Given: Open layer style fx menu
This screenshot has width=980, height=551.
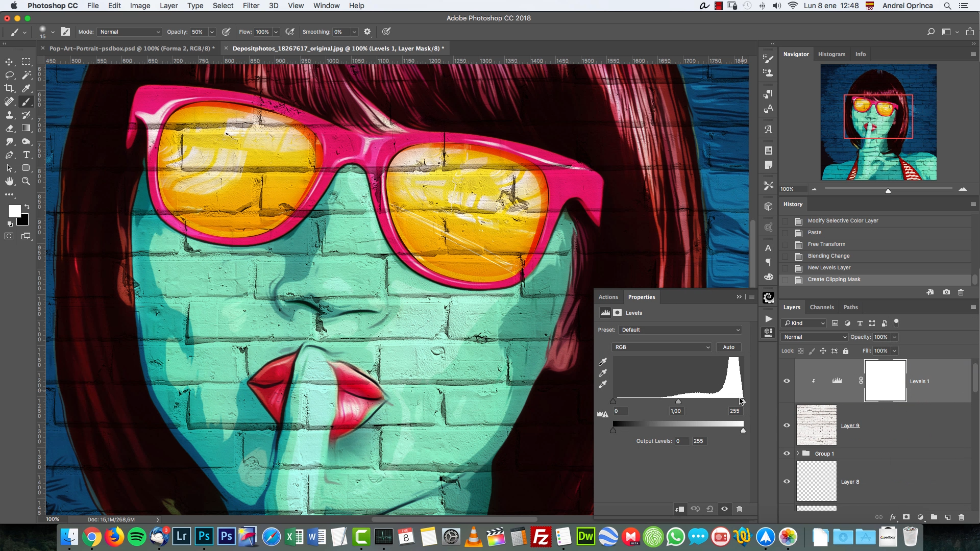Looking at the screenshot, I should pyautogui.click(x=893, y=517).
